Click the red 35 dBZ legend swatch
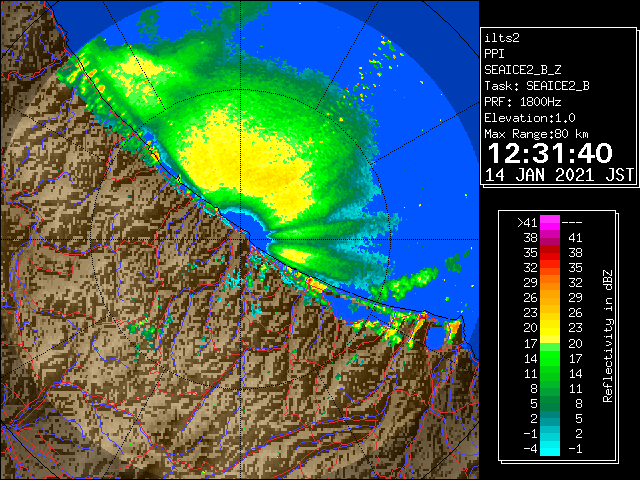 [x=550, y=253]
